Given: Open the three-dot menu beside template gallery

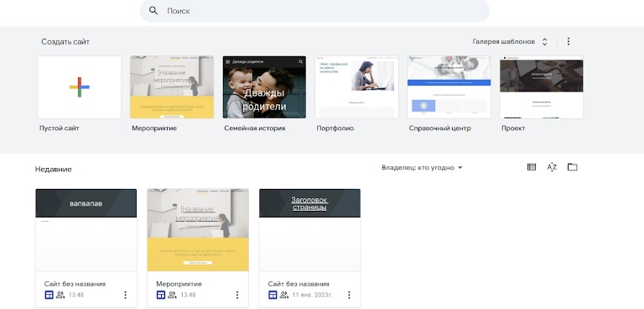Looking at the screenshot, I should (x=569, y=41).
